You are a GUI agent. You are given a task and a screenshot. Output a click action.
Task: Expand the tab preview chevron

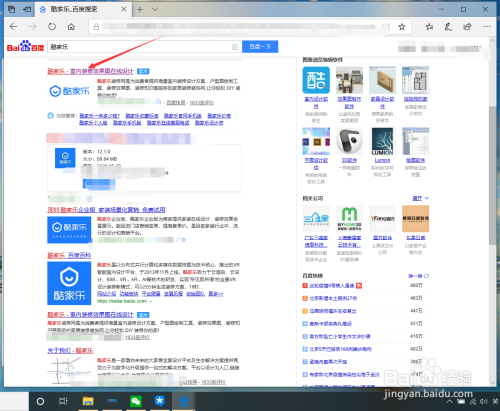[x=155, y=9]
